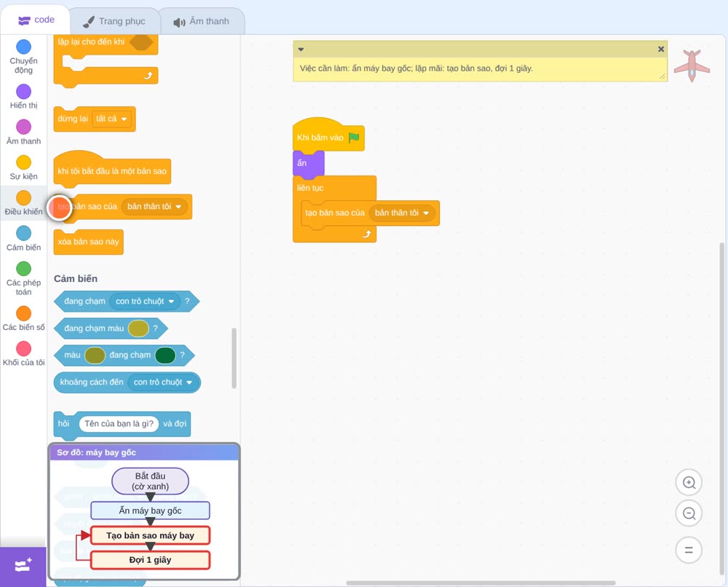The height and width of the screenshot is (587, 728).
Task: Click the 'xóa bản sao này' block
Action: pyautogui.click(x=89, y=242)
